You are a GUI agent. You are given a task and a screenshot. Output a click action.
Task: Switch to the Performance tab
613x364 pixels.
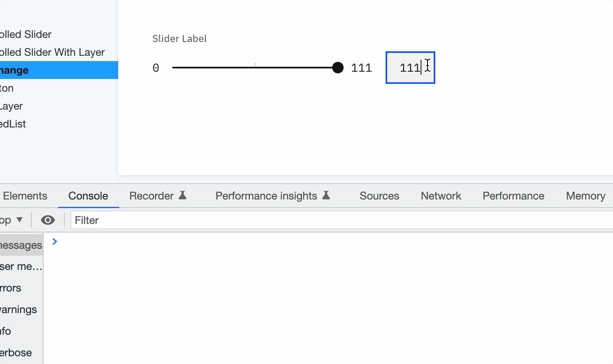tap(513, 195)
